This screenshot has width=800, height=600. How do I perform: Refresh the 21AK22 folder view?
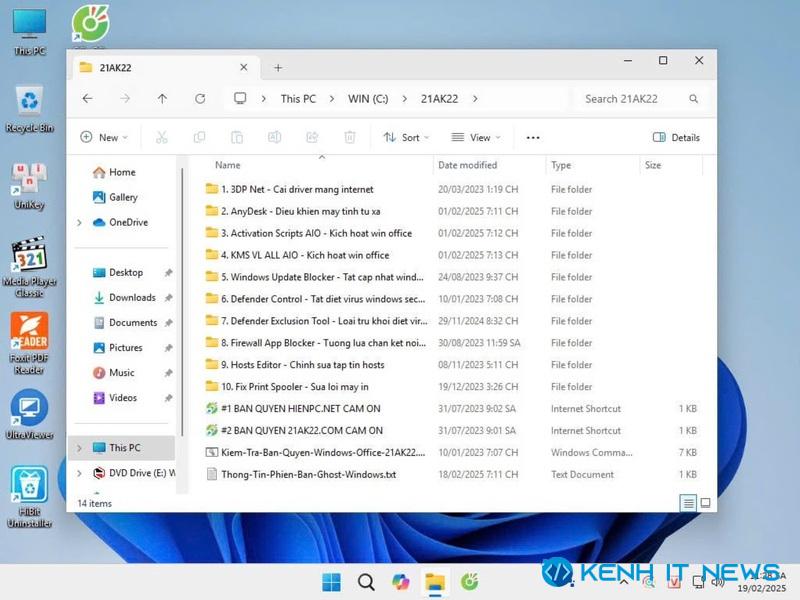coord(200,98)
